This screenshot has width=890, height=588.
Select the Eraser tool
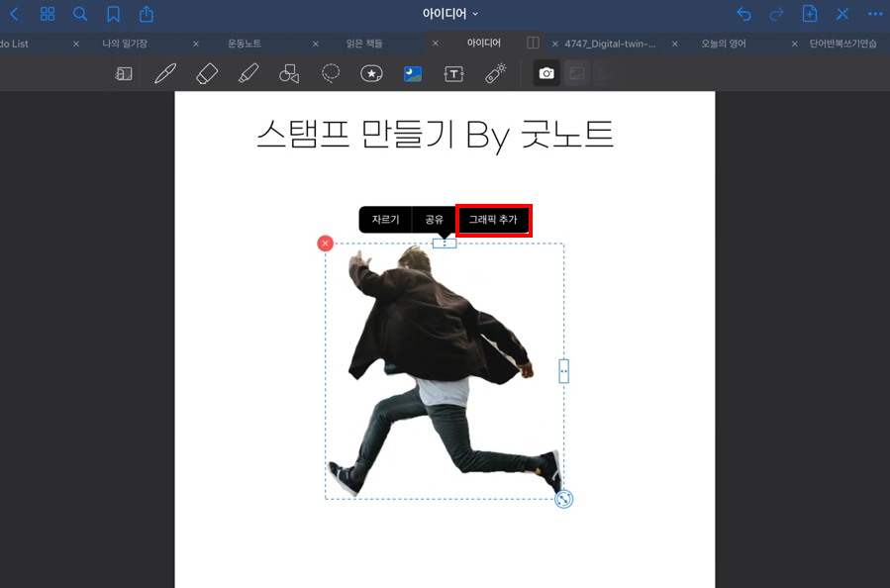[207, 74]
